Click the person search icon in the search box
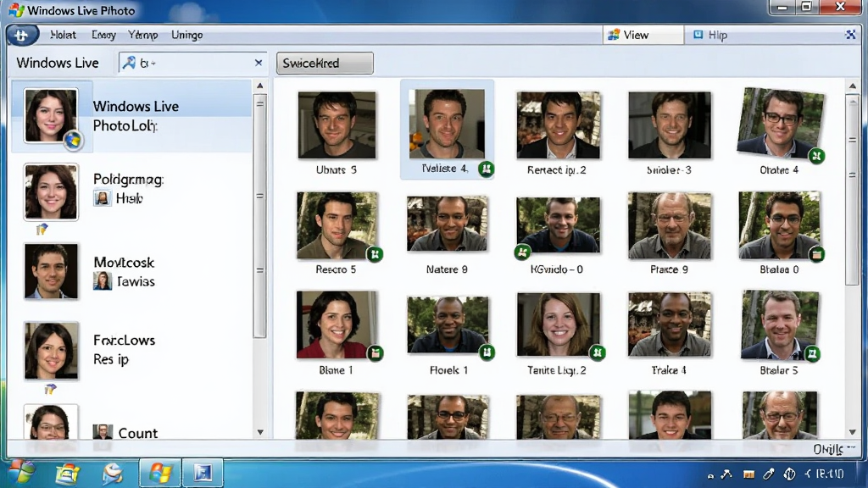Viewport: 868px width, 488px height. pyautogui.click(x=129, y=63)
